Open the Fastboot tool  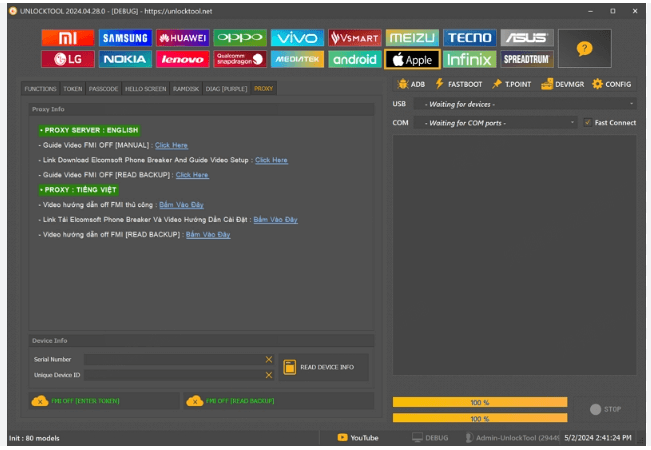458,84
